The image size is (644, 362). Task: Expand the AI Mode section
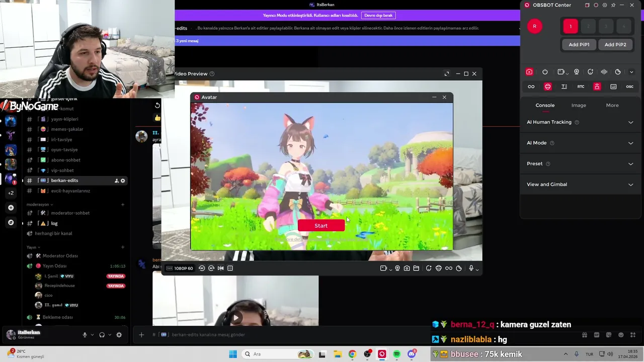[580, 143]
